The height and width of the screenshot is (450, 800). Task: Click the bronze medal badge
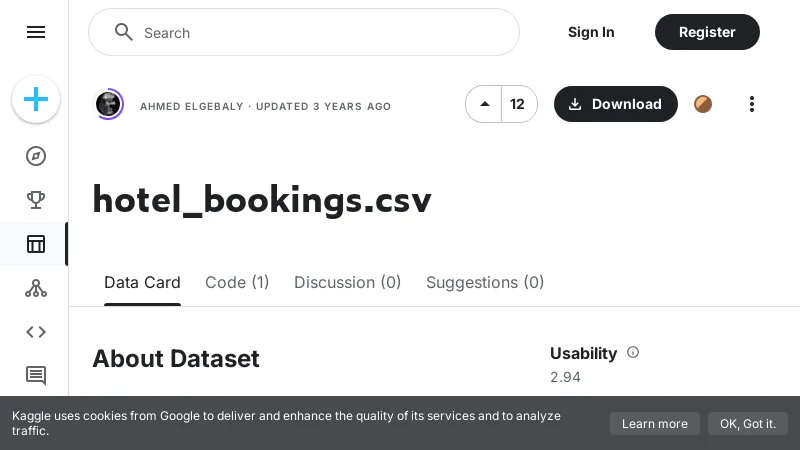[703, 104]
